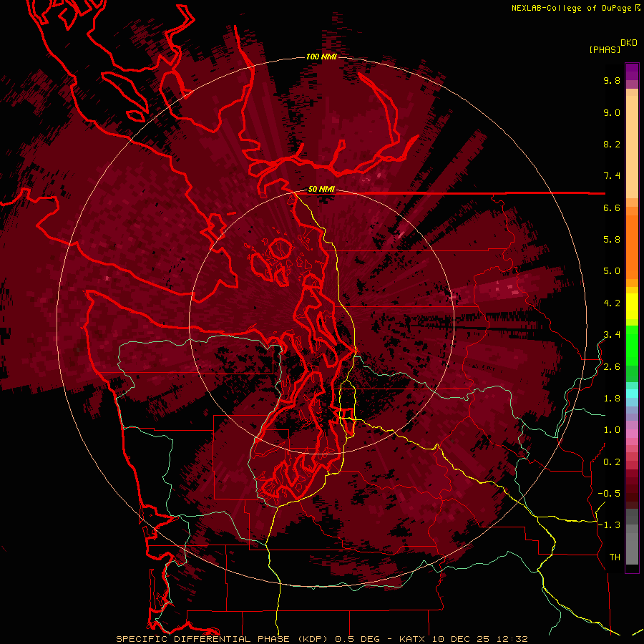Click the 6.6 scale value
644x644 pixels.
(x=612, y=208)
